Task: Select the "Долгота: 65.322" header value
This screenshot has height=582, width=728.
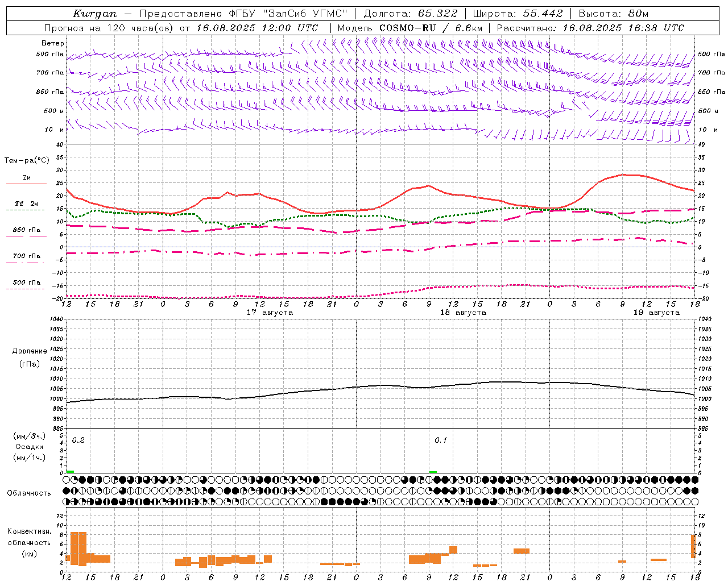Action: 411,14
